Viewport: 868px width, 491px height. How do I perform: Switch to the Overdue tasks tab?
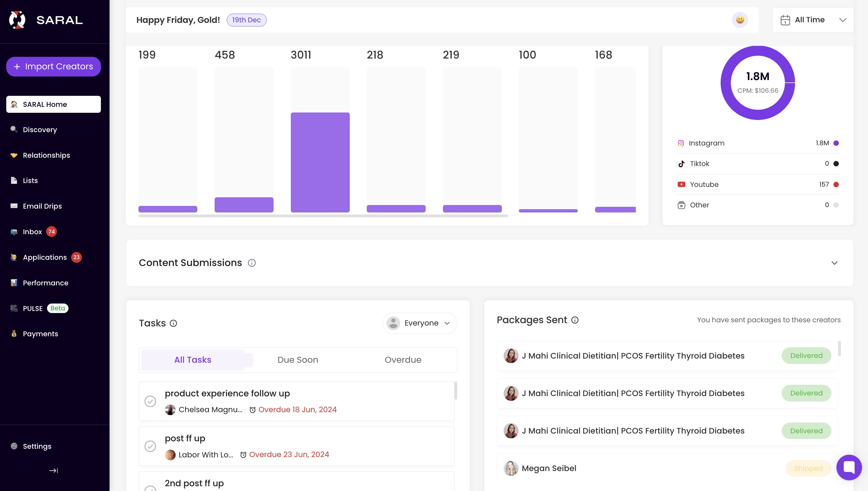[403, 359]
